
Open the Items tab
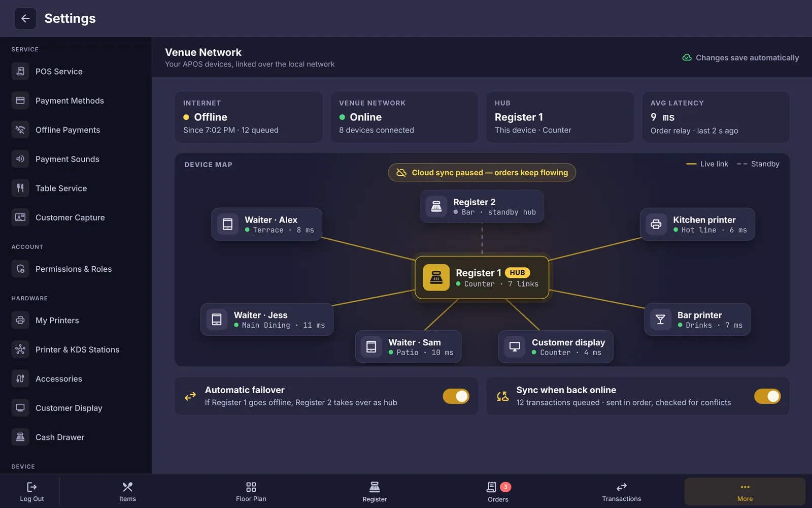127,492
